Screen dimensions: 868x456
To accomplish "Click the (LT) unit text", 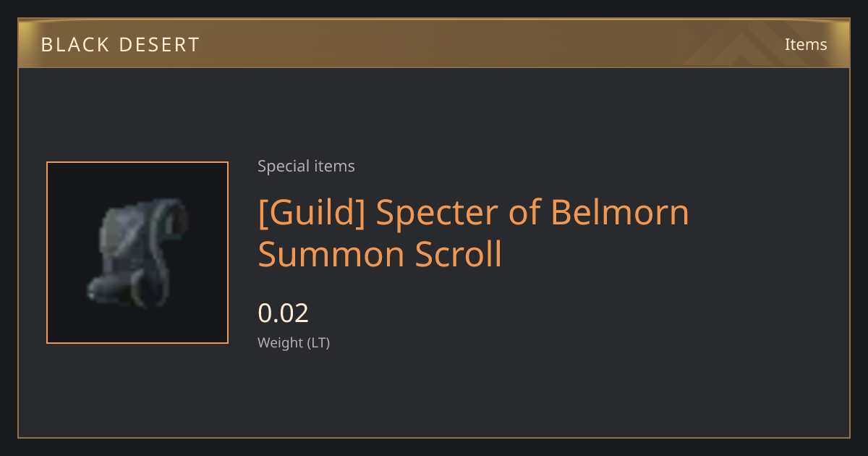I will point(318,343).
